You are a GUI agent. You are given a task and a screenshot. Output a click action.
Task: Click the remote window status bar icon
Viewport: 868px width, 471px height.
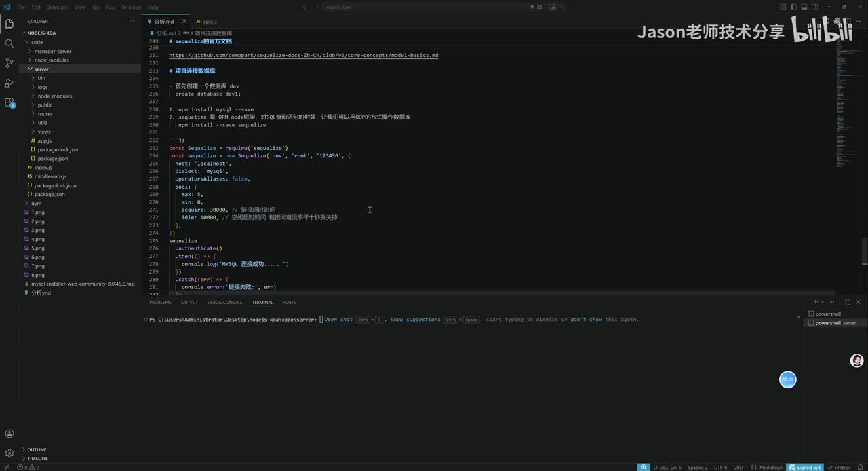(x=7, y=467)
